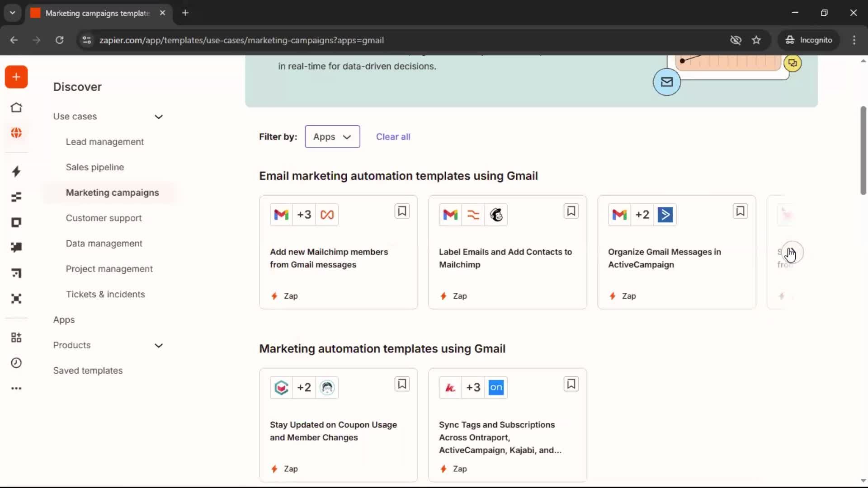Open the Chatbots icon in left rail
Image resolution: width=868 pixels, height=488 pixels.
coord(16,248)
